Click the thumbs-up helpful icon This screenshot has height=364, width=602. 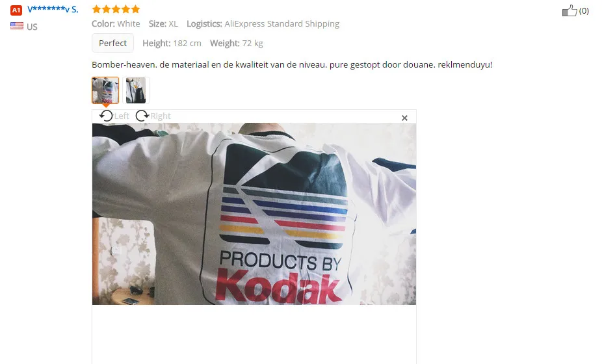[569, 11]
